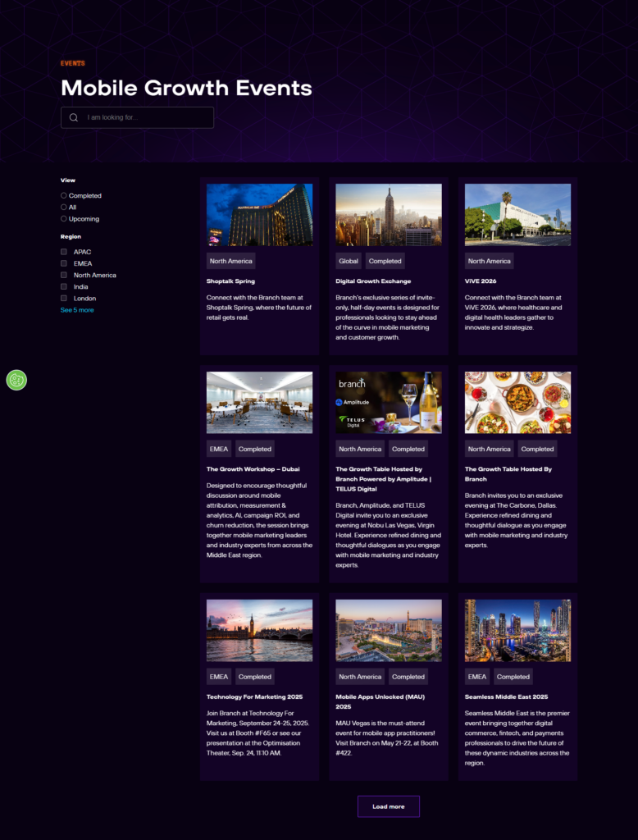Open The Growth Workshop – Dubai title
Image resolution: width=638 pixels, height=840 pixels.
tap(253, 469)
